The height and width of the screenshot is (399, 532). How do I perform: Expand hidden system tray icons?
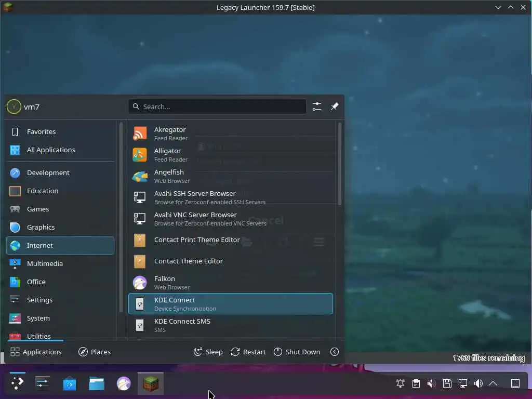click(x=494, y=383)
